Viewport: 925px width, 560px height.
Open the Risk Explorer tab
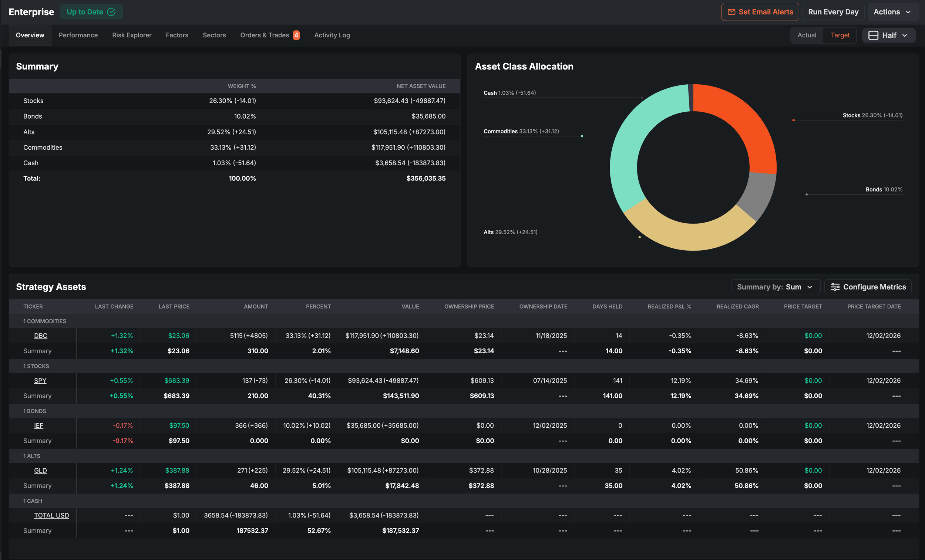[132, 35]
